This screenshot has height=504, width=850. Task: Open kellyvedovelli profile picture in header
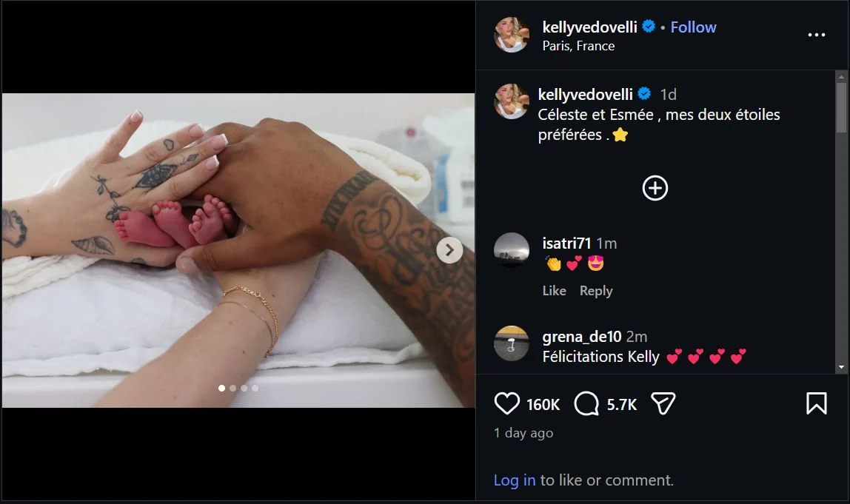511,35
